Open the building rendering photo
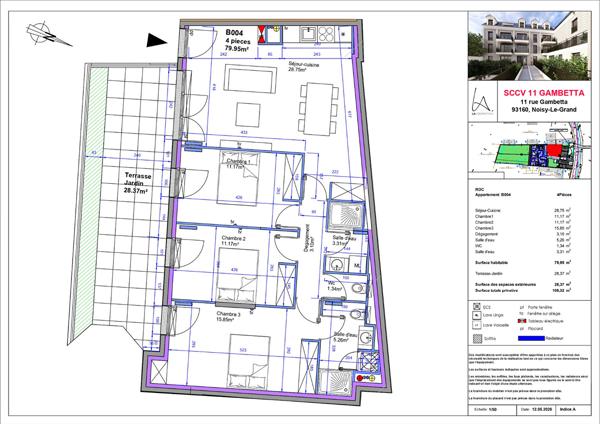Image resolution: width=600 pixels, height=424 pixels. pyautogui.click(x=530, y=46)
